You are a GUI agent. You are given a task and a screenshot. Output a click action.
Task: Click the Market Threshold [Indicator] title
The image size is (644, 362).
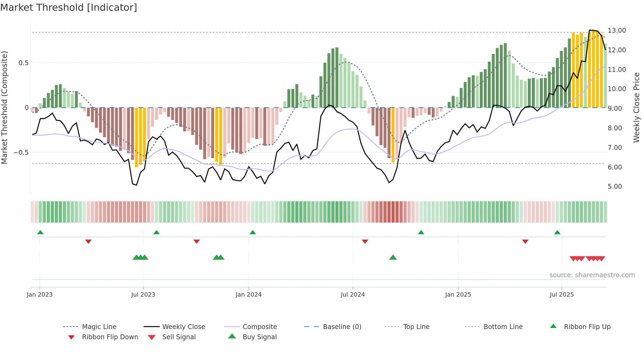point(69,8)
